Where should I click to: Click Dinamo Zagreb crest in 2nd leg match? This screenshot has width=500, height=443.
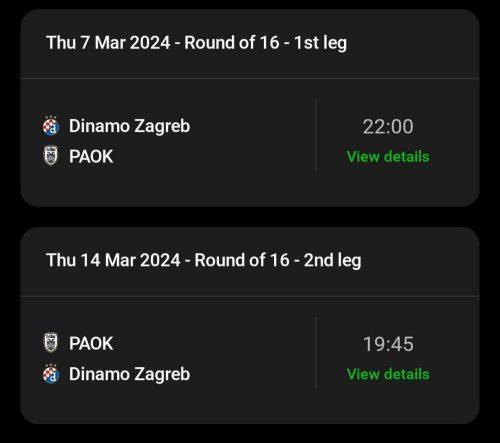pos(51,374)
